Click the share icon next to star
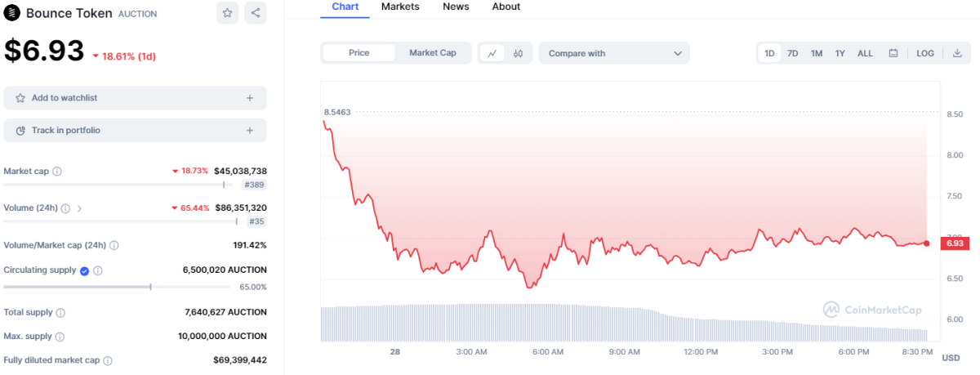Screen dimensions: 980x375 (256, 13)
